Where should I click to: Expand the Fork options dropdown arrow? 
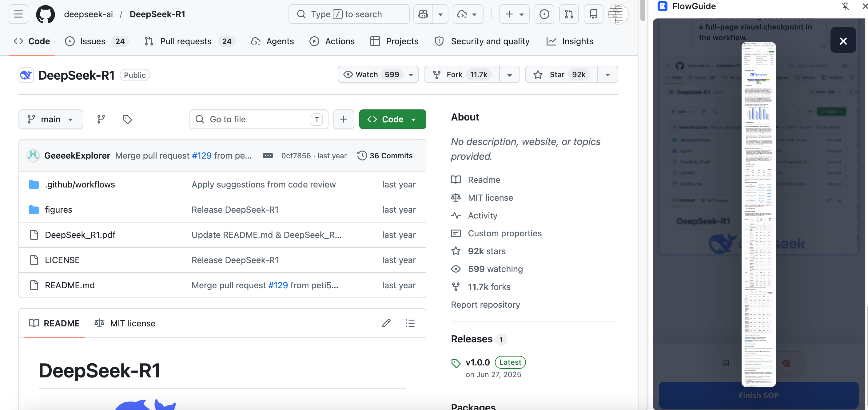click(x=509, y=75)
